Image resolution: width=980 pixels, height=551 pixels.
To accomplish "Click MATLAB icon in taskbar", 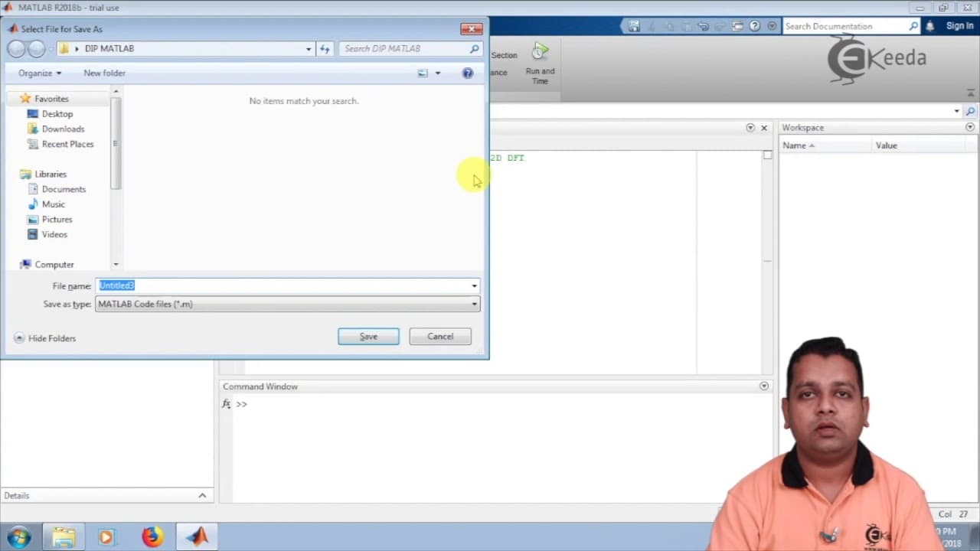I will coord(198,537).
